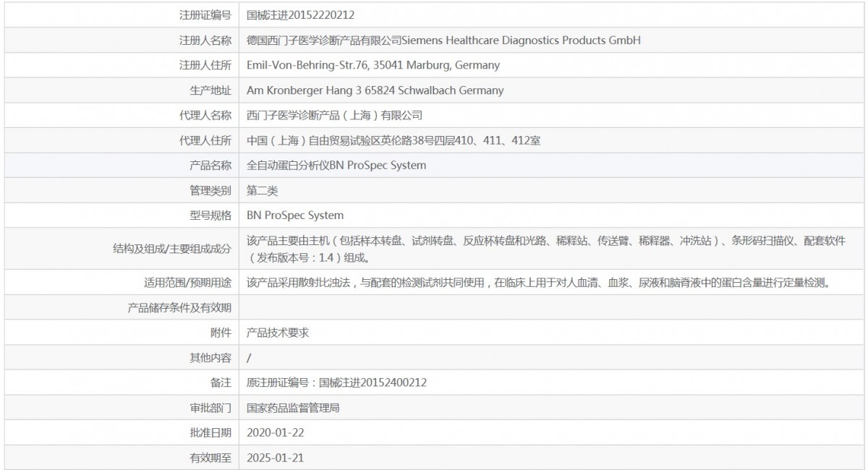The width and height of the screenshot is (868, 470).
Task: Click the 注册证编号 label cell
Action: coord(205,14)
